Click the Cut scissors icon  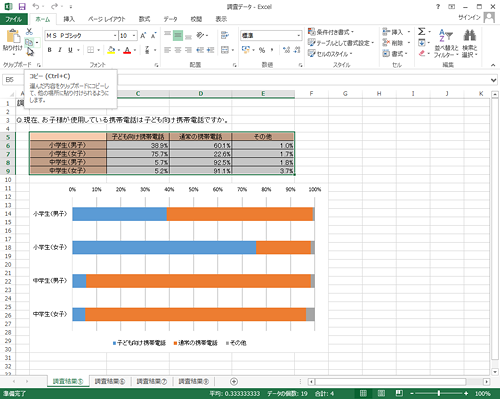(x=29, y=32)
